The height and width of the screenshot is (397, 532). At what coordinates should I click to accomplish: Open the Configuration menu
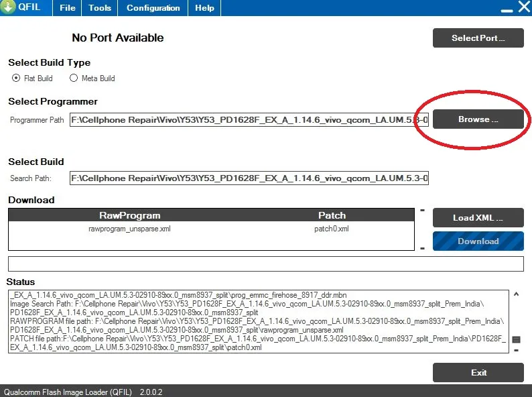tap(153, 8)
